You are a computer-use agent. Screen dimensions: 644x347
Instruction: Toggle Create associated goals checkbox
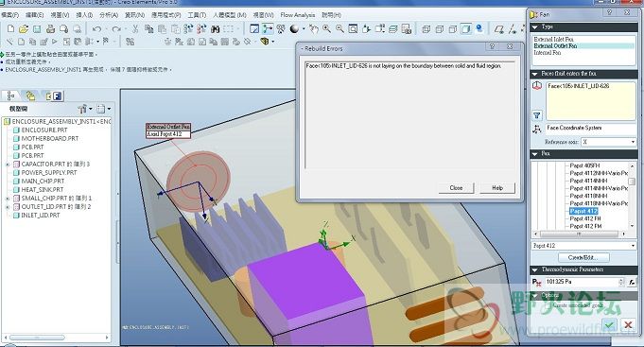click(548, 305)
